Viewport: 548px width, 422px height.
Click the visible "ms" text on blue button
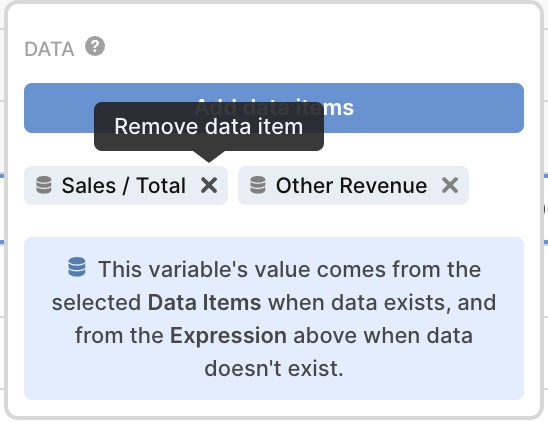coord(339,108)
